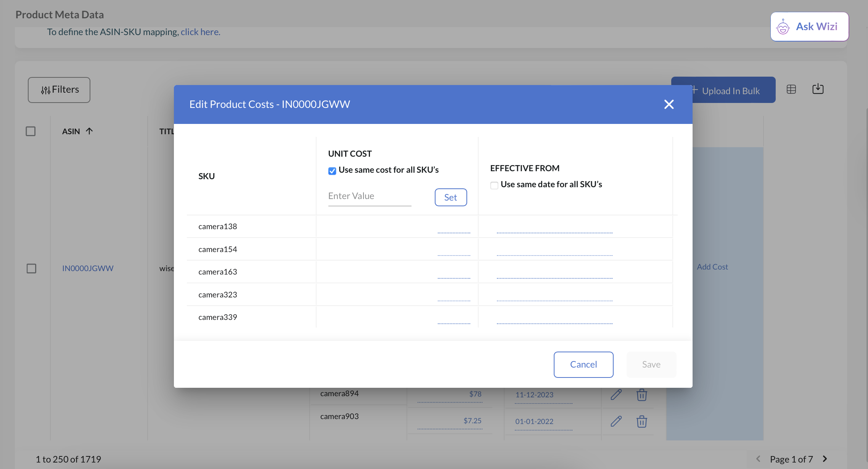Enable Use same date for all SKU's

pos(494,185)
